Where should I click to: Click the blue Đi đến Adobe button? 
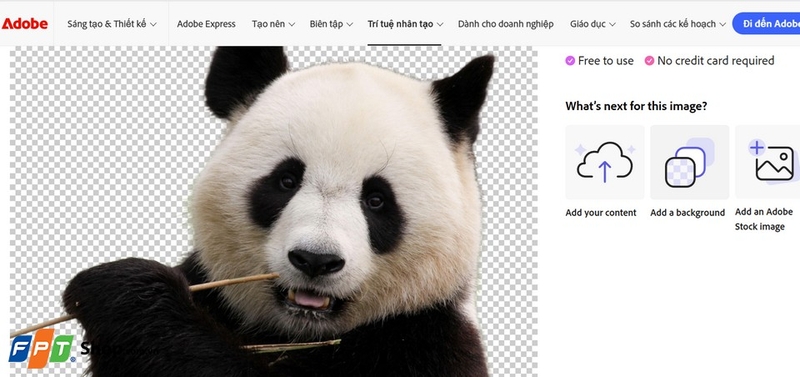point(766,24)
